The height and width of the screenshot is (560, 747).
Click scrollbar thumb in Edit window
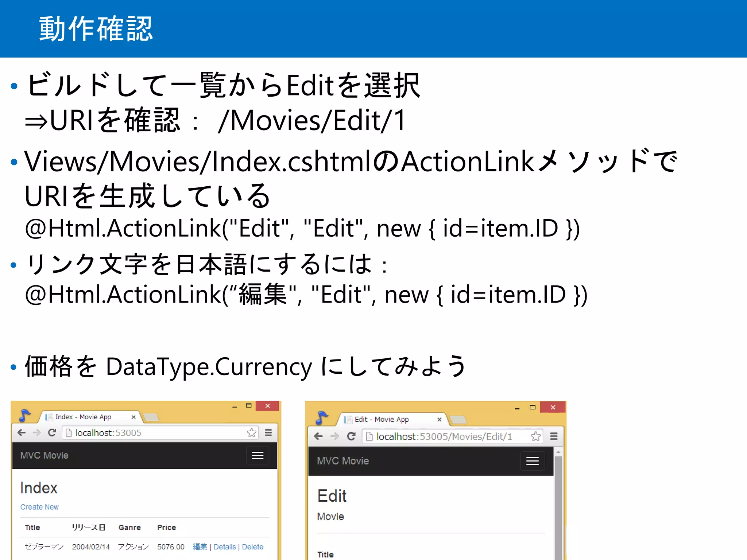(x=558, y=508)
